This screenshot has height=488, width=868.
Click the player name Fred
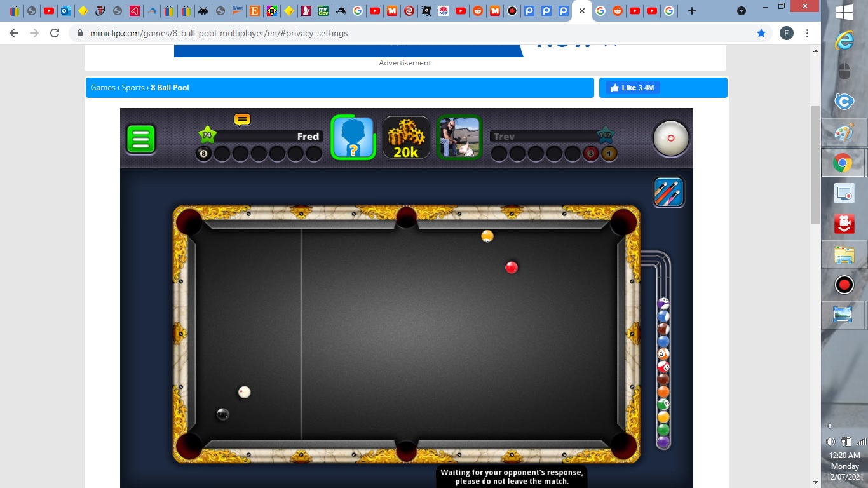click(308, 137)
